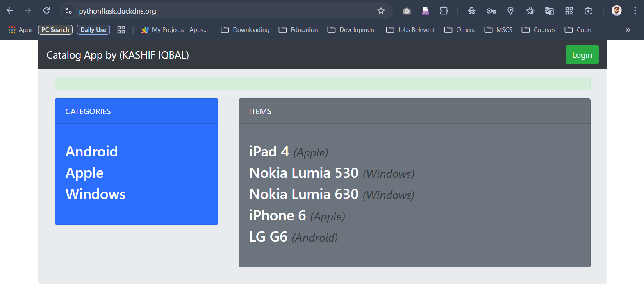Open the Daily Use bookmark
This screenshot has height=306, width=644.
point(93,30)
